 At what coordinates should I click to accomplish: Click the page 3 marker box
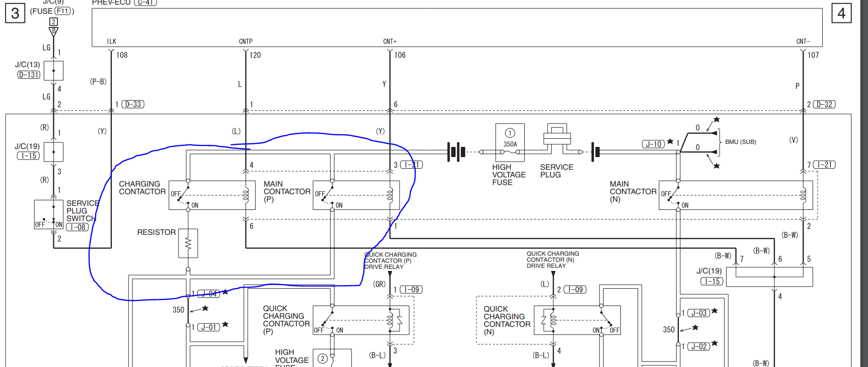coord(15,13)
